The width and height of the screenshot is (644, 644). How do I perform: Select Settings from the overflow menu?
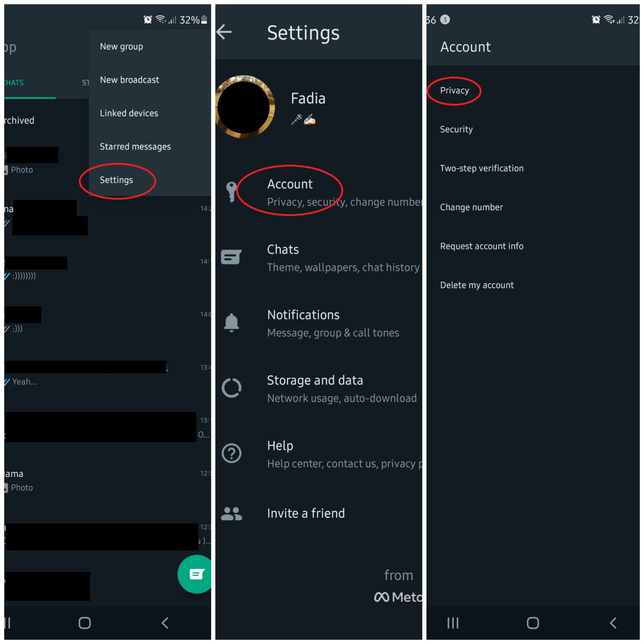point(116,180)
